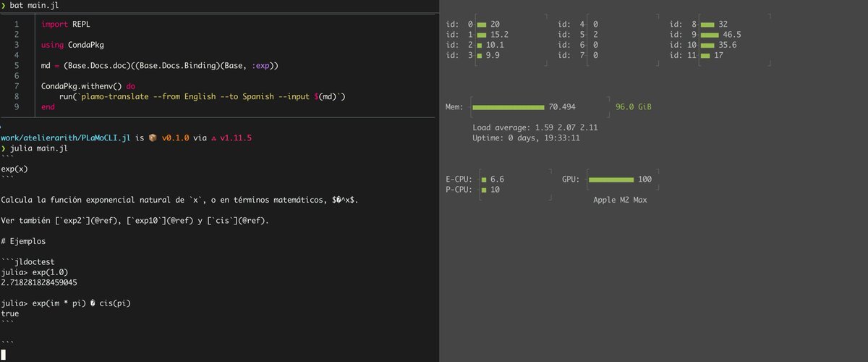Click the CPU id 11 usage bar
The height and width of the screenshot is (362, 868).
[704, 55]
